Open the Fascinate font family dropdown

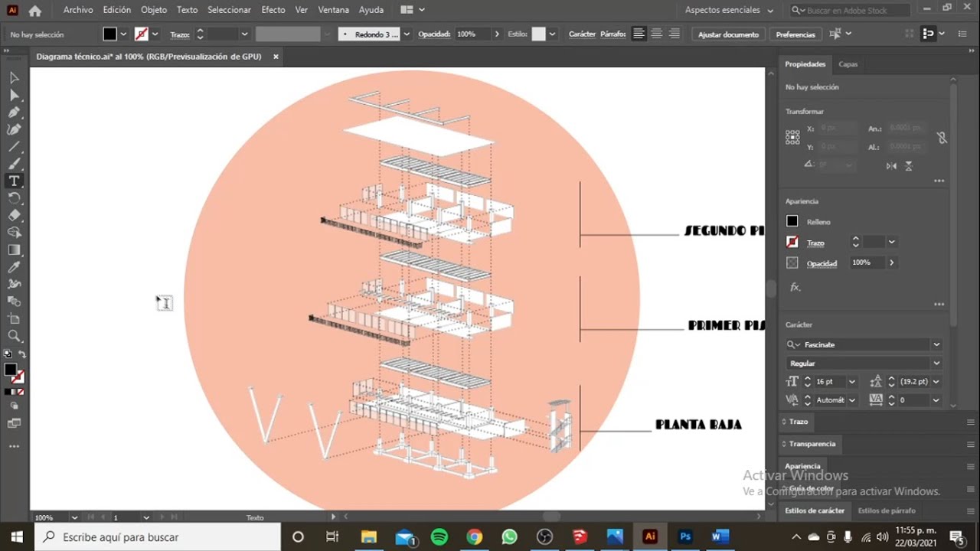(936, 344)
